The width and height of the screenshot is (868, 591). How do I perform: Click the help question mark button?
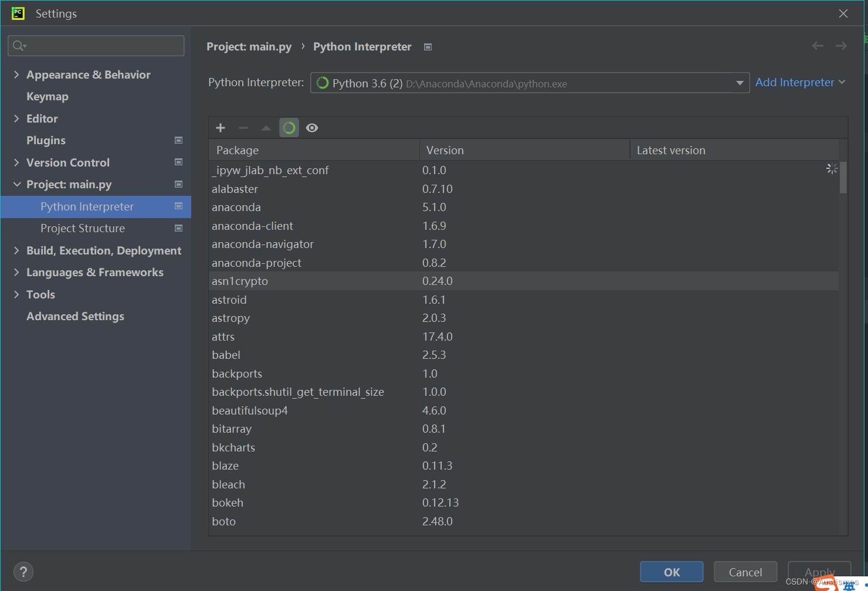tap(23, 572)
